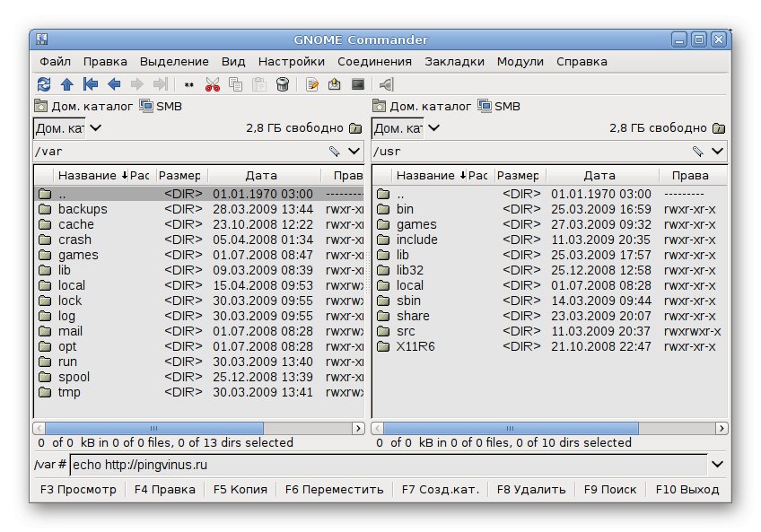Screen dimensions: 761x532
Task: Jump to oldest directory in history
Action: pos(91,84)
